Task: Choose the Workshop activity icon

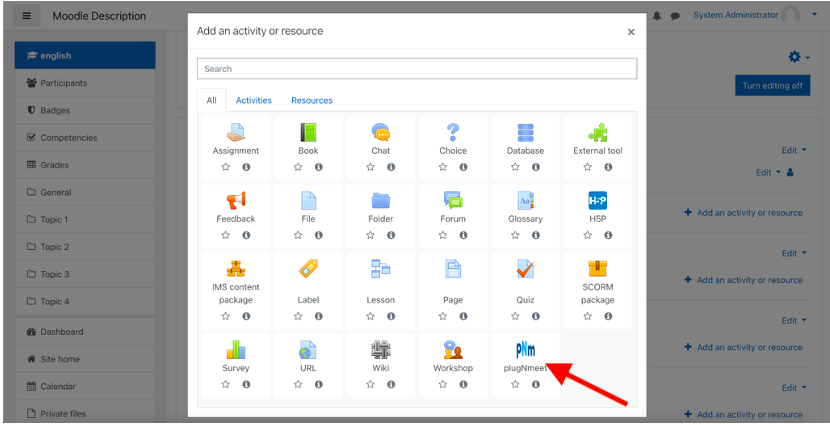Action: pos(453,349)
